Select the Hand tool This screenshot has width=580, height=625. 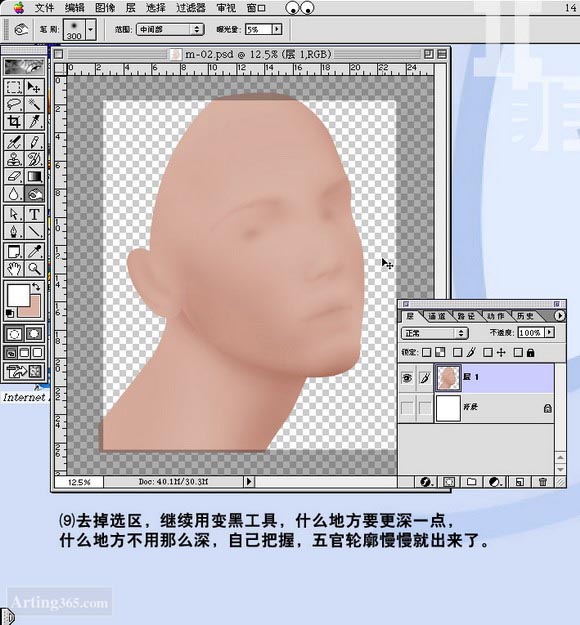pyautogui.click(x=14, y=269)
